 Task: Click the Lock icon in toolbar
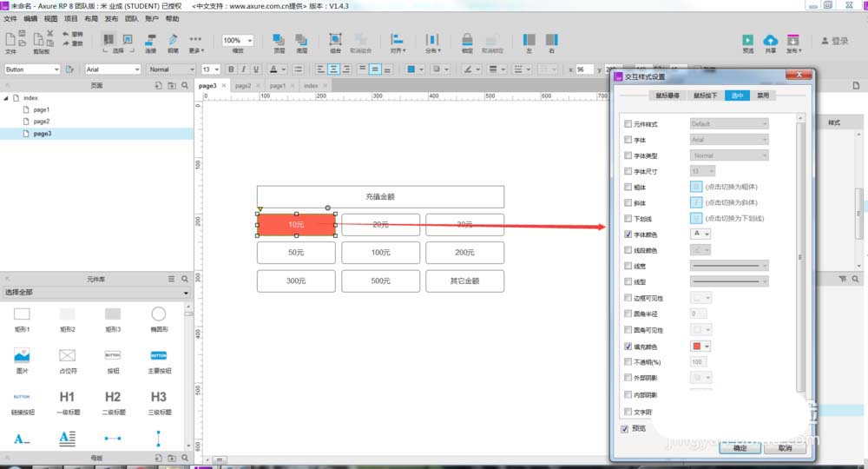(467, 39)
